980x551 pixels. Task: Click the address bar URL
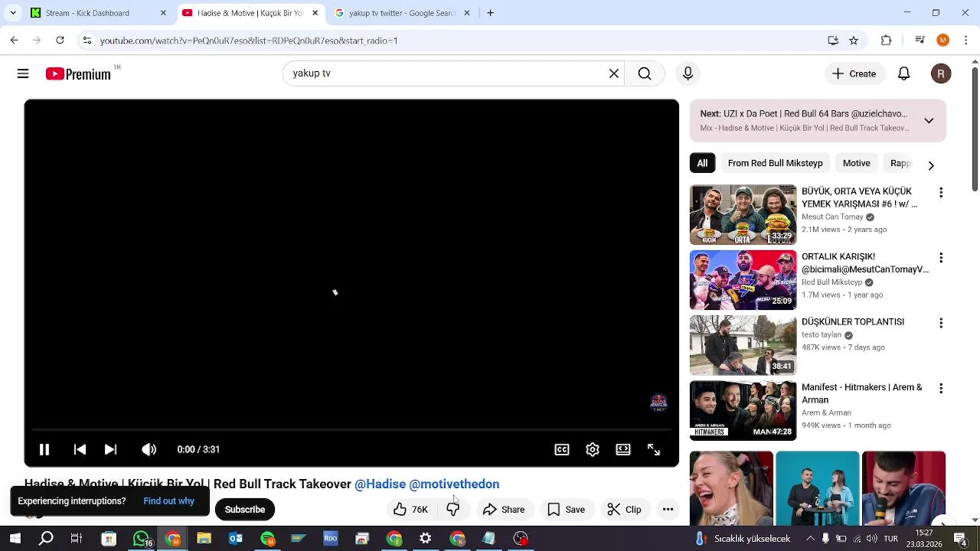(249, 41)
